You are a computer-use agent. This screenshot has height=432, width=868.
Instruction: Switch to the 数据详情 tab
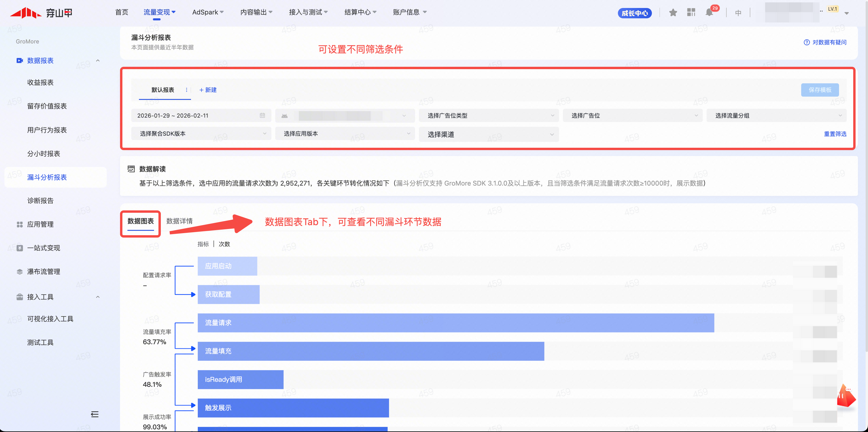(179, 221)
